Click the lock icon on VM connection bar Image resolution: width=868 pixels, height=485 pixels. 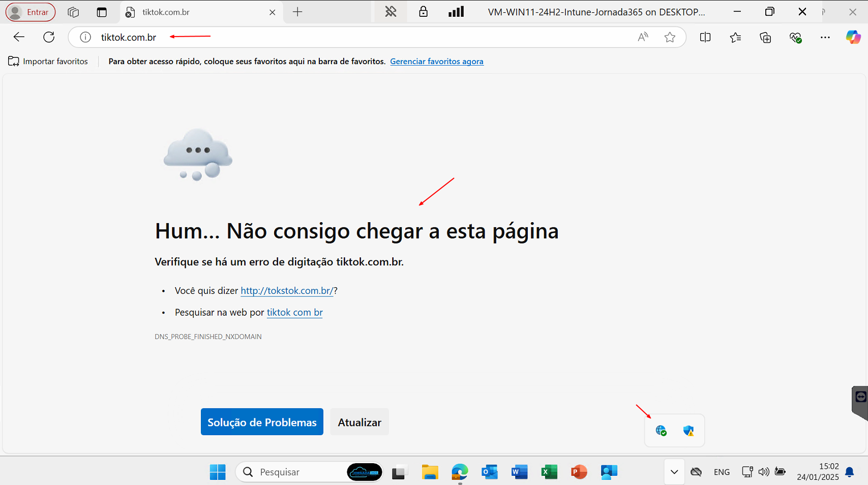pyautogui.click(x=423, y=12)
